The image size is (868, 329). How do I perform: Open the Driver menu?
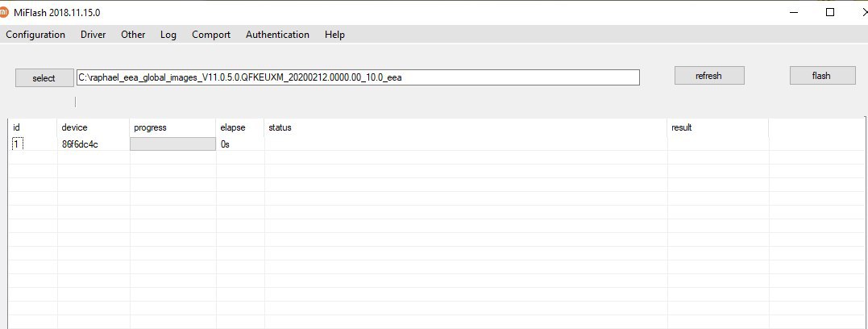pyautogui.click(x=93, y=35)
